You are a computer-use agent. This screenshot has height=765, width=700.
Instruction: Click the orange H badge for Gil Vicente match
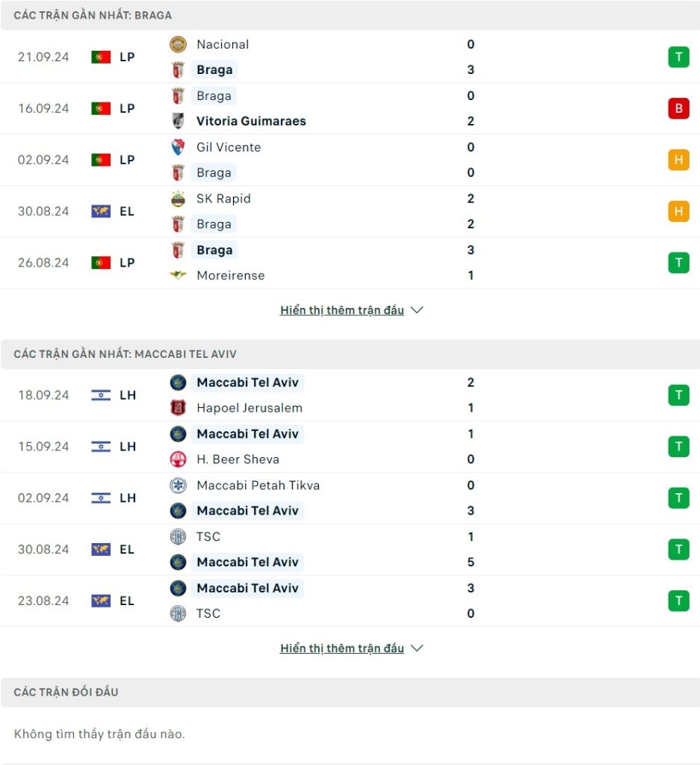click(x=678, y=160)
